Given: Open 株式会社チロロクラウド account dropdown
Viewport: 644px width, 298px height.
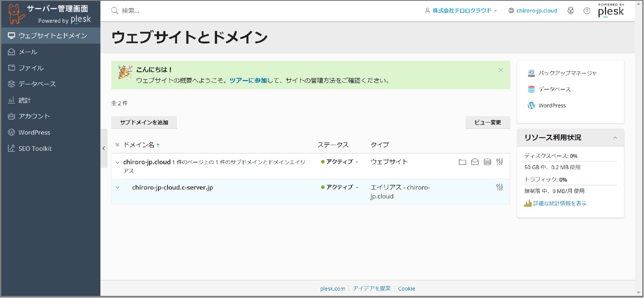Looking at the screenshot, I should coord(461,11).
